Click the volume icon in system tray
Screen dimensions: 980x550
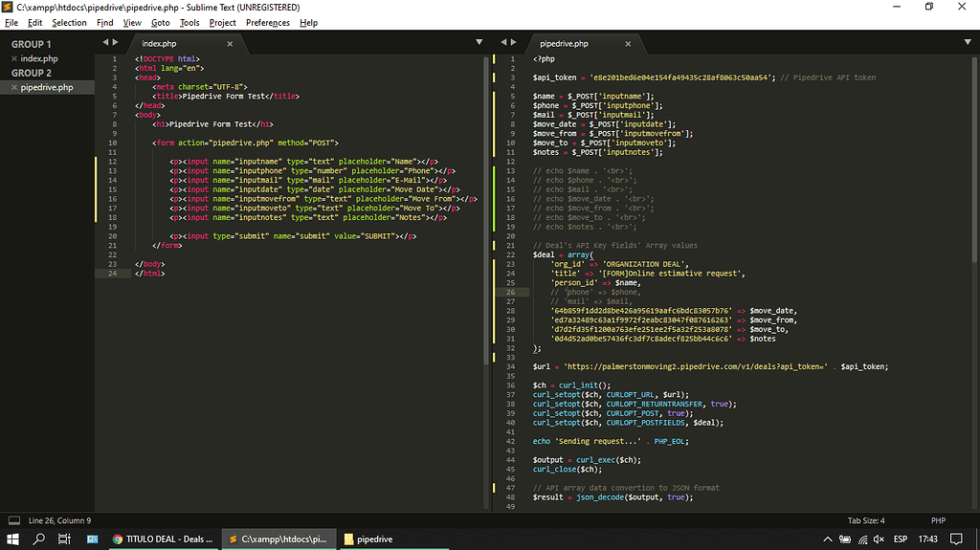click(x=880, y=539)
